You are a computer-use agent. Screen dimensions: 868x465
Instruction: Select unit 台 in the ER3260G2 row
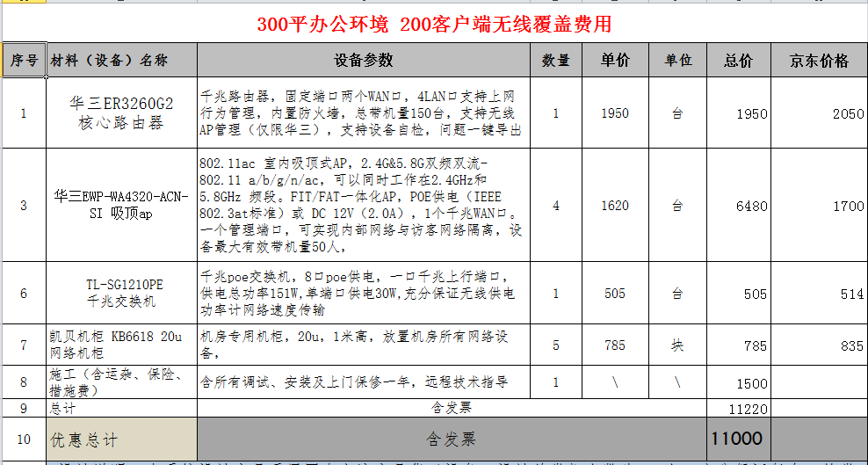tap(677, 113)
